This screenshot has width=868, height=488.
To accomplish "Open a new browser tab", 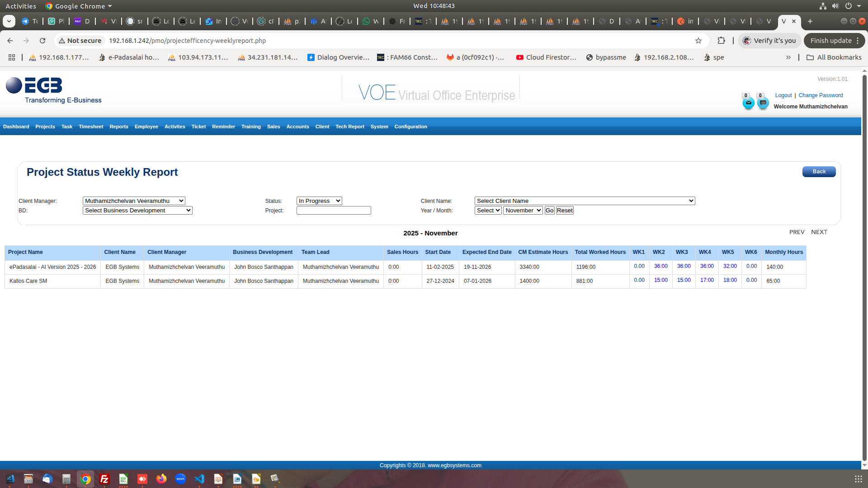I will (810, 21).
